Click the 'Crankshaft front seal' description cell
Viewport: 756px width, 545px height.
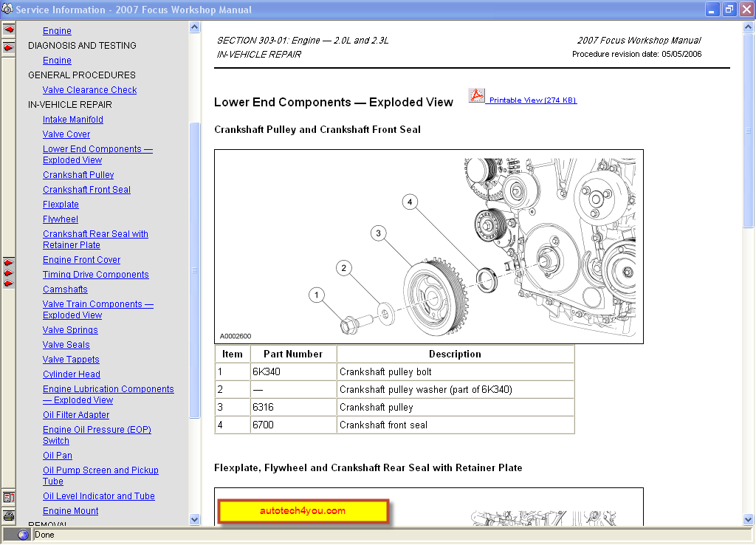[x=455, y=425]
